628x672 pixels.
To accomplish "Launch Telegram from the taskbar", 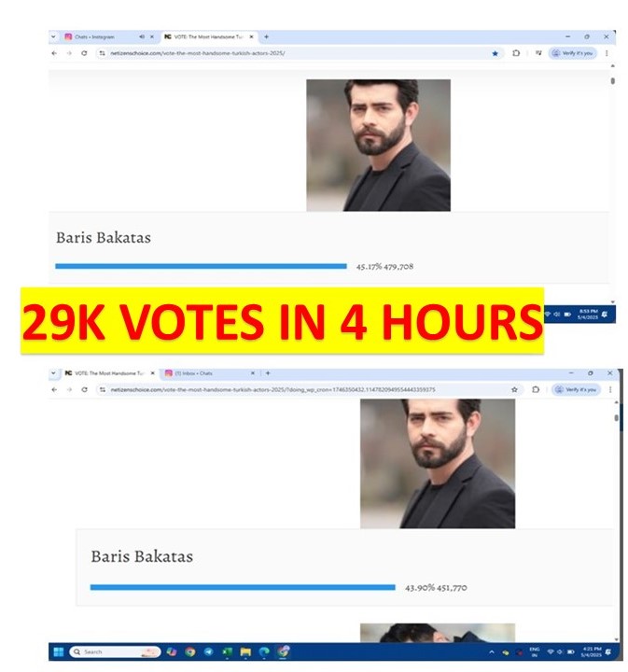I will (209, 651).
